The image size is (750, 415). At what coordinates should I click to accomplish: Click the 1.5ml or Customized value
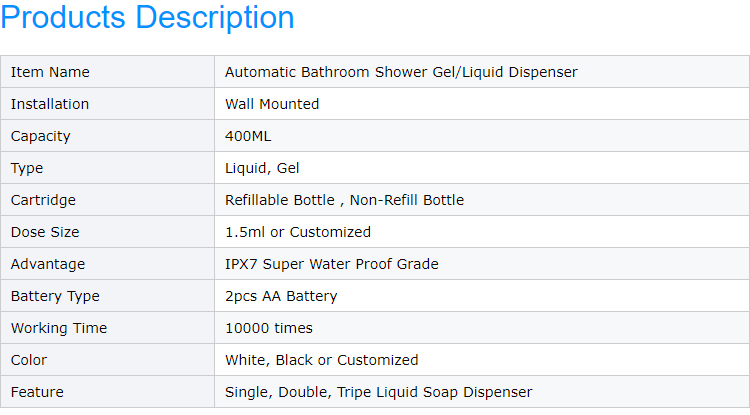[x=298, y=232]
